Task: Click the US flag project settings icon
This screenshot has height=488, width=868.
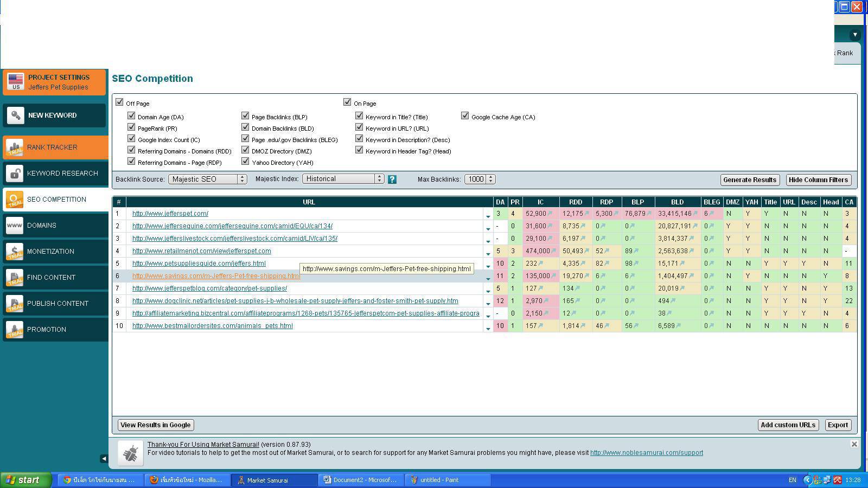Action: tap(16, 82)
